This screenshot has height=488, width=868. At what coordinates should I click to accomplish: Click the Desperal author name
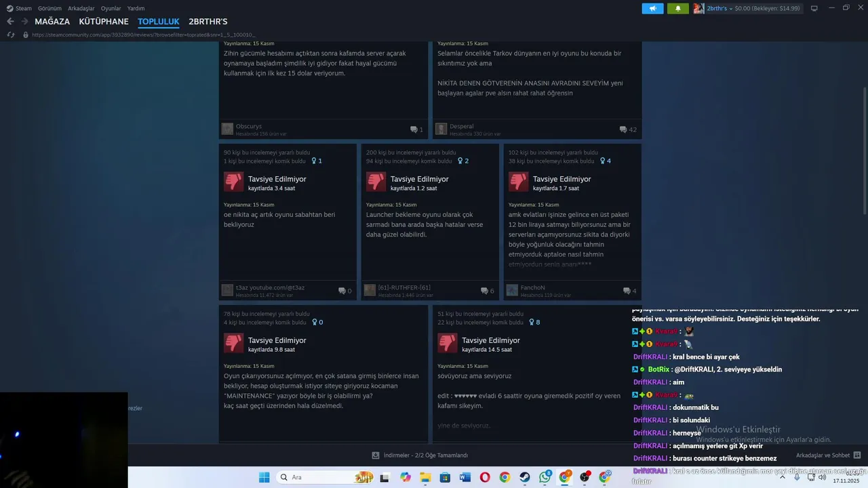coord(462,126)
